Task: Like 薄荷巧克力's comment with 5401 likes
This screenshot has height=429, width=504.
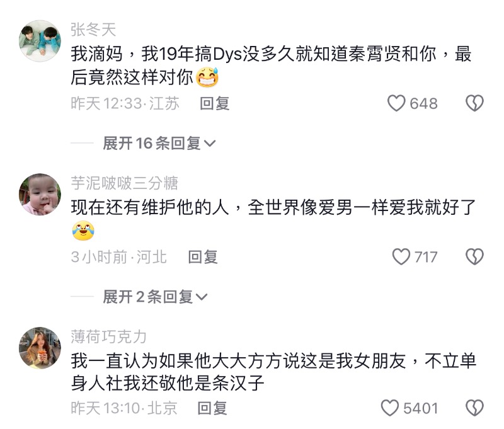Action: point(389,408)
